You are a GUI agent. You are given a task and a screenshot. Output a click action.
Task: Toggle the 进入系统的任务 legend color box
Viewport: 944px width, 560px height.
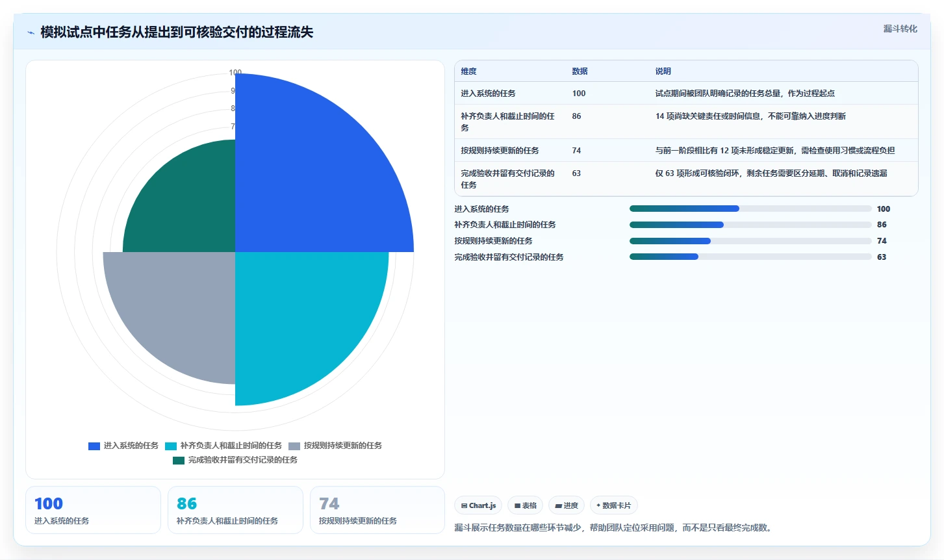point(94,446)
